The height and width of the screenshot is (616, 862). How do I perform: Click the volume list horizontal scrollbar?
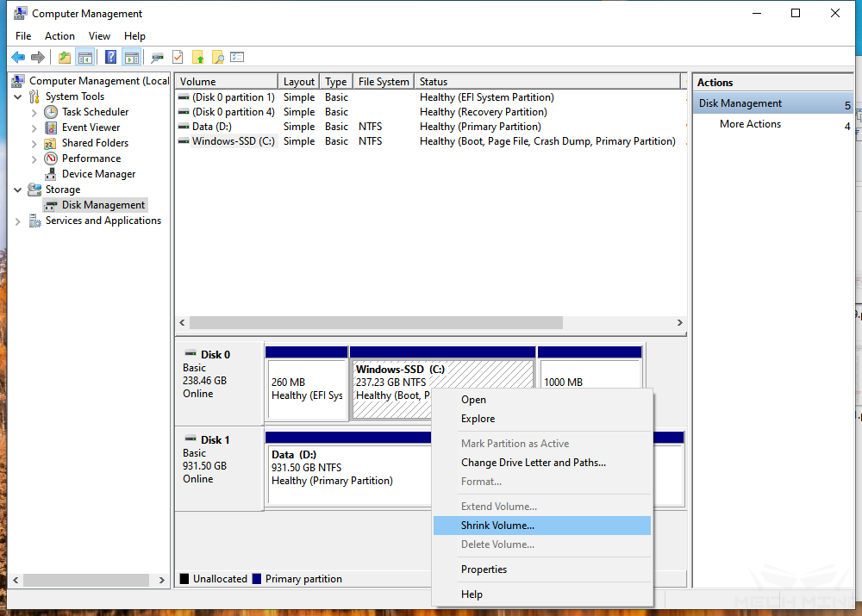(x=376, y=322)
